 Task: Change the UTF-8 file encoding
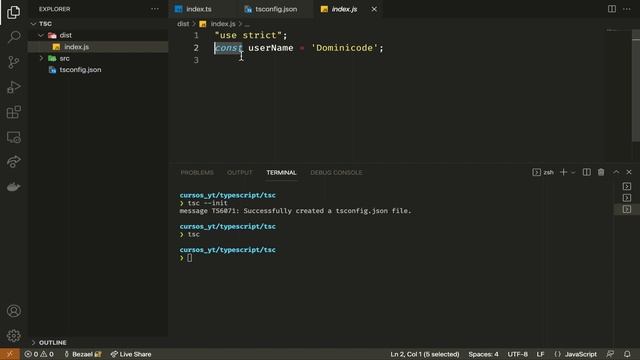517,354
